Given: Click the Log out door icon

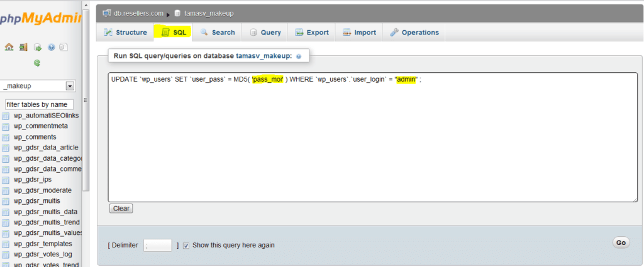Looking at the screenshot, I should [x=23, y=47].
